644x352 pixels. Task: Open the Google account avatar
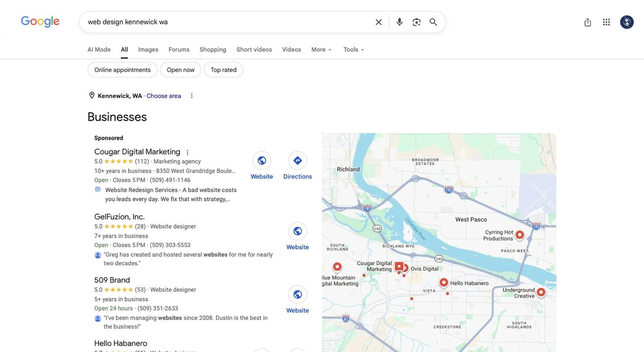tap(627, 22)
